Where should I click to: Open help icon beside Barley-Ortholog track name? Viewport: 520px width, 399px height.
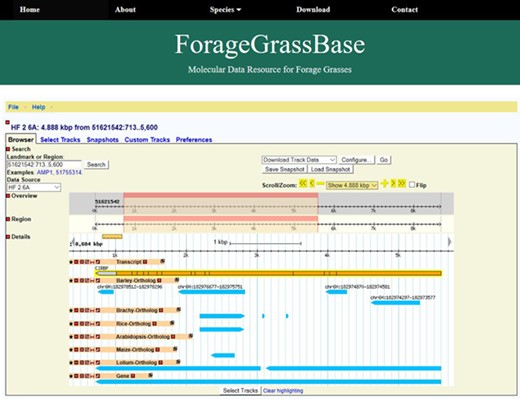point(159,281)
